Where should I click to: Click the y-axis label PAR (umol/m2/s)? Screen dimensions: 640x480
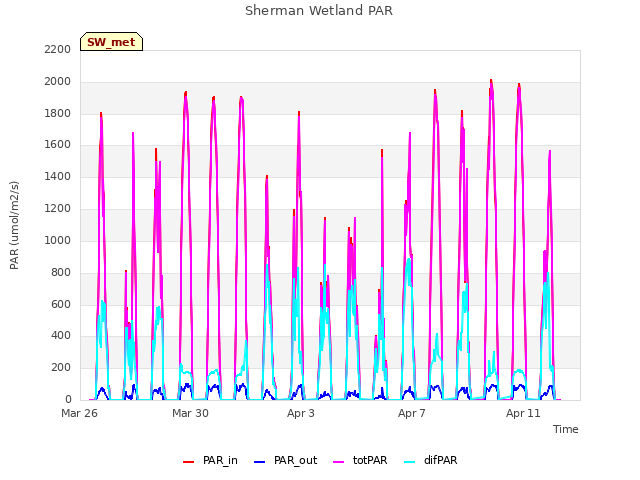click(x=14, y=225)
